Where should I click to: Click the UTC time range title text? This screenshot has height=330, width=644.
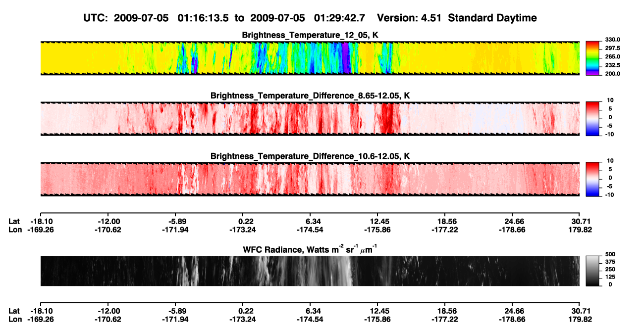[x=310, y=18]
